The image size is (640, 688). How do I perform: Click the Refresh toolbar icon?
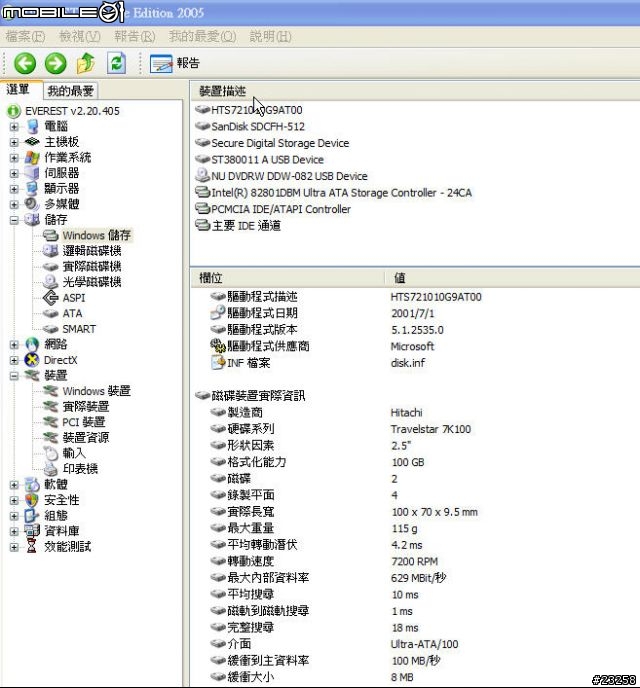(116, 63)
